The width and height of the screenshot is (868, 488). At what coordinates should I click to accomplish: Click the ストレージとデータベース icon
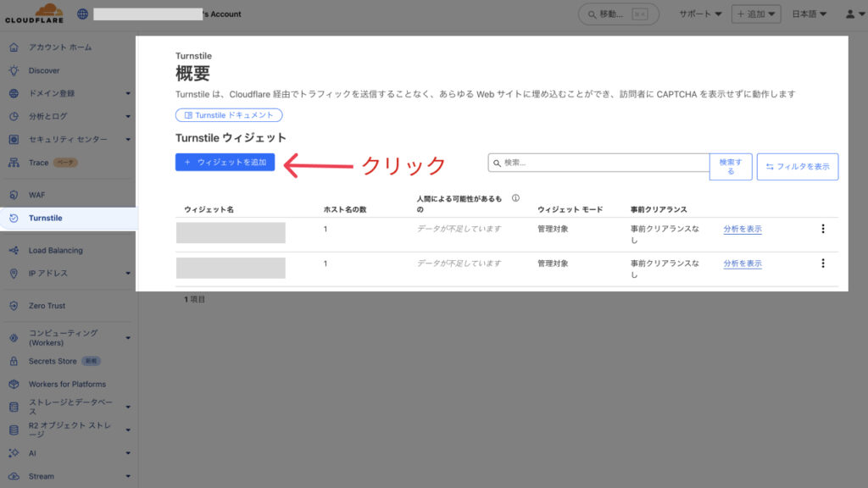14,408
